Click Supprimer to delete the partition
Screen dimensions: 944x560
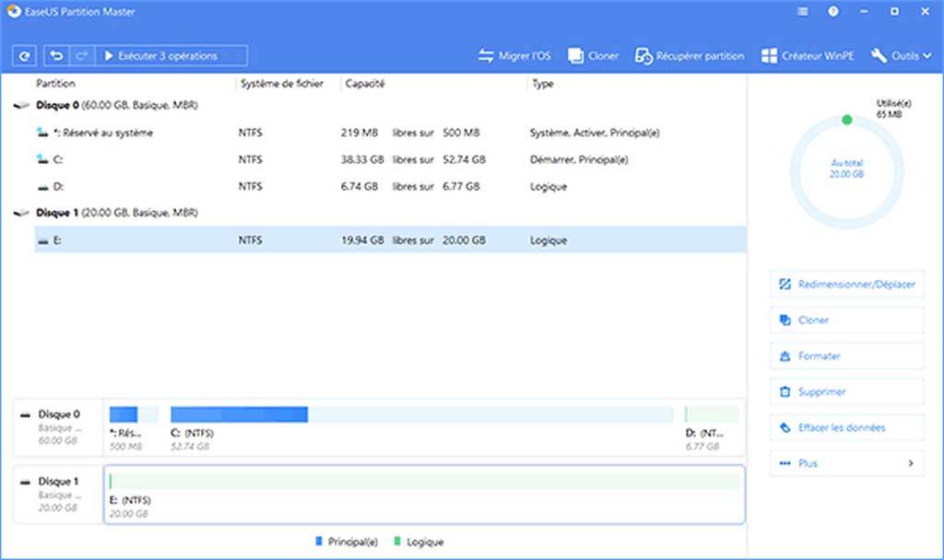(846, 391)
